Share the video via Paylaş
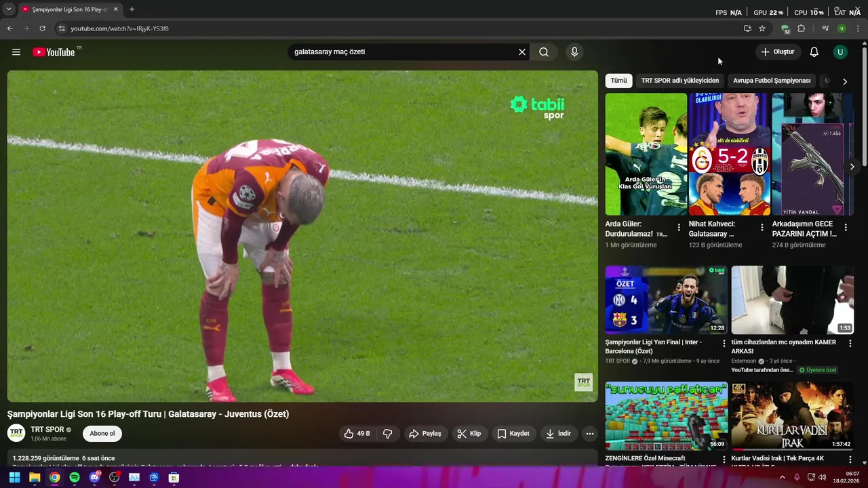The width and height of the screenshot is (868, 488). [425, 434]
